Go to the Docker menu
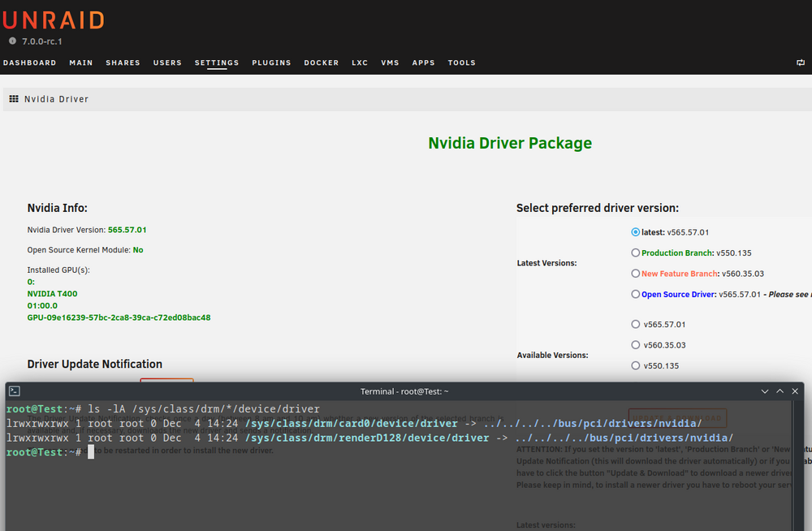Screen dimensions: 812x531 click(x=321, y=63)
